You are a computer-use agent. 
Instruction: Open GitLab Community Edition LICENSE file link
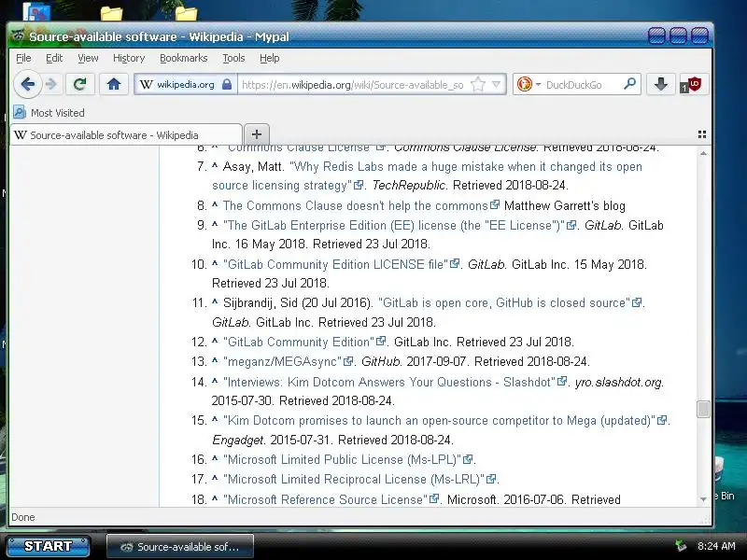click(335, 264)
